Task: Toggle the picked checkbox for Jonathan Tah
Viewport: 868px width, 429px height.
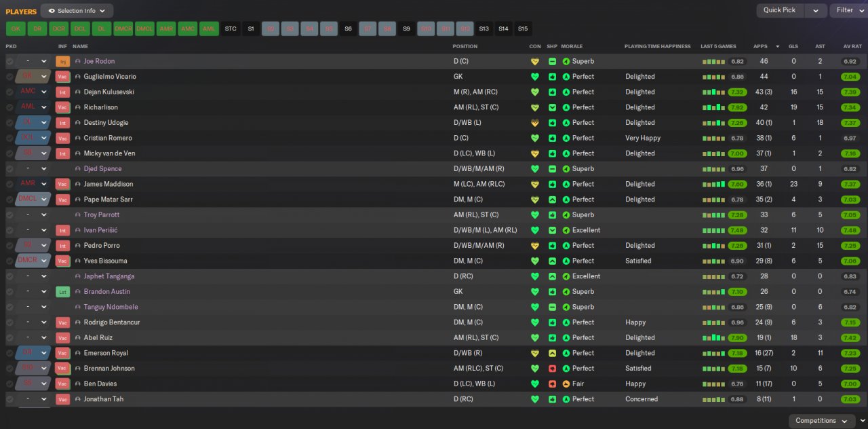Action: point(9,399)
